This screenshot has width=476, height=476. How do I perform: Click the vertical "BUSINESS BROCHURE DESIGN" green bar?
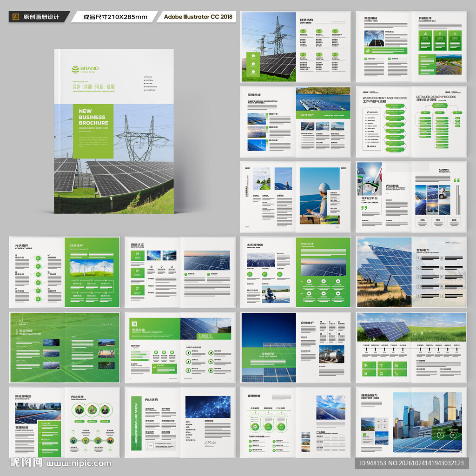136,423
